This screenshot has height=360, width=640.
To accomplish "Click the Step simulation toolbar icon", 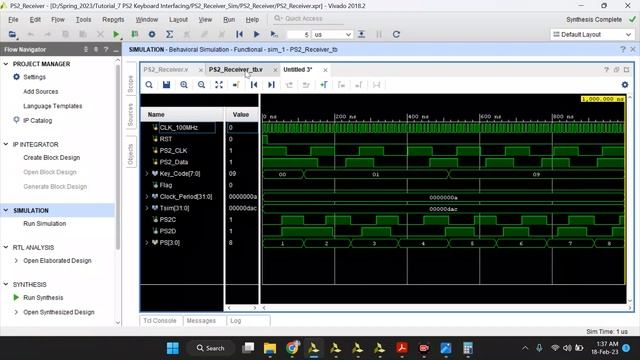I will click(x=361, y=34).
